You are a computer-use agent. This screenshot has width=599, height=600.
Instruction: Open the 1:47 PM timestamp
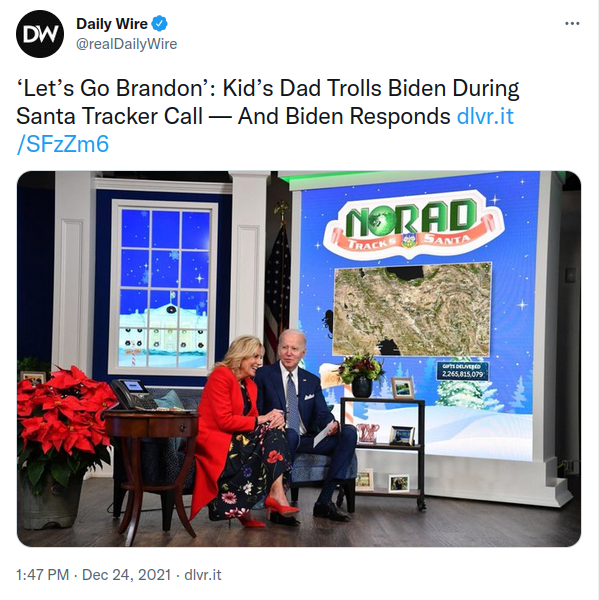(42, 575)
